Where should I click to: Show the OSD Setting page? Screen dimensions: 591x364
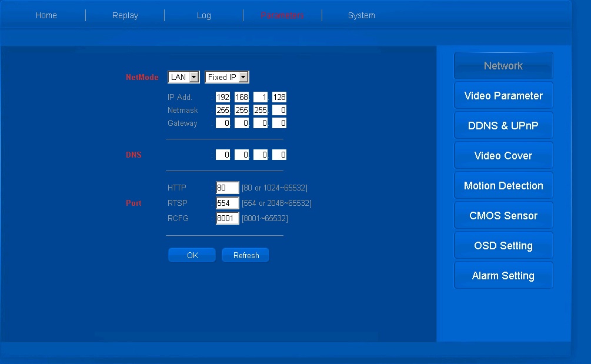tap(503, 246)
